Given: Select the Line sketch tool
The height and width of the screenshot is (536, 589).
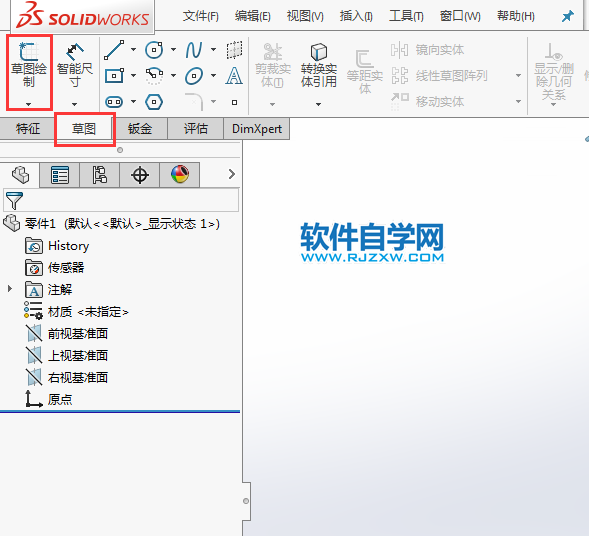Looking at the screenshot, I should click(x=114, y=50).
